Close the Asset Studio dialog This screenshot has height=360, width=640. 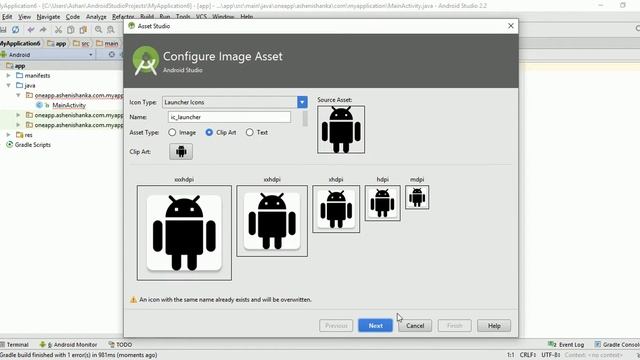511,26
